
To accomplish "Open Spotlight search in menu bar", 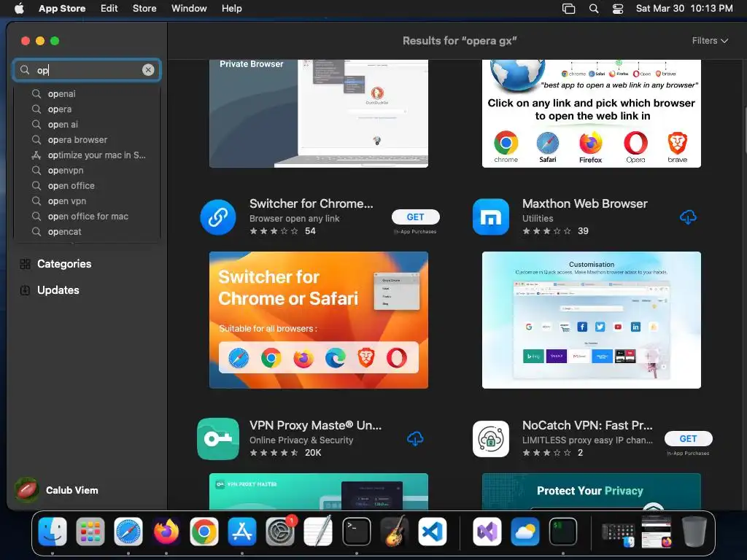I will [x=594, y=9].
